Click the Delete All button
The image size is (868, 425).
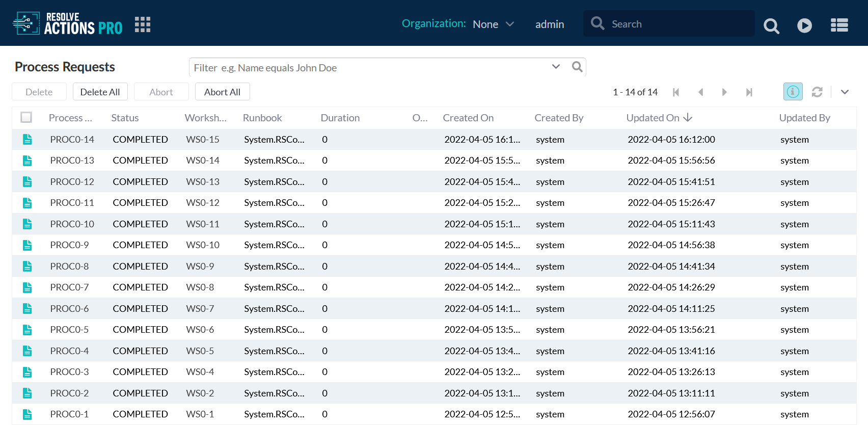coord(100,92)
